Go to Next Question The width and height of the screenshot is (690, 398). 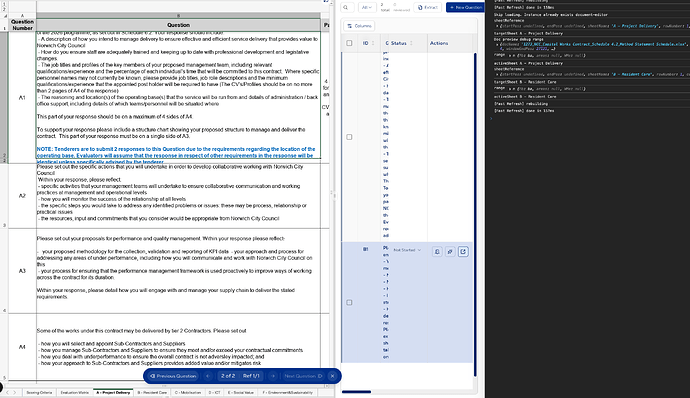pos(303,376)
